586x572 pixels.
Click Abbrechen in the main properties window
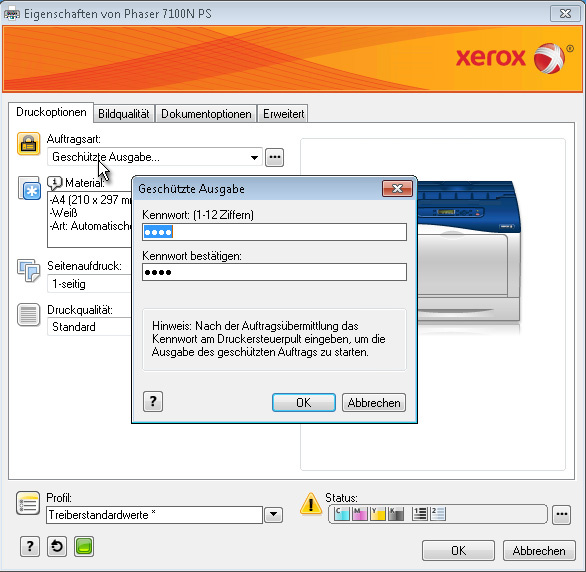[539, 550]
